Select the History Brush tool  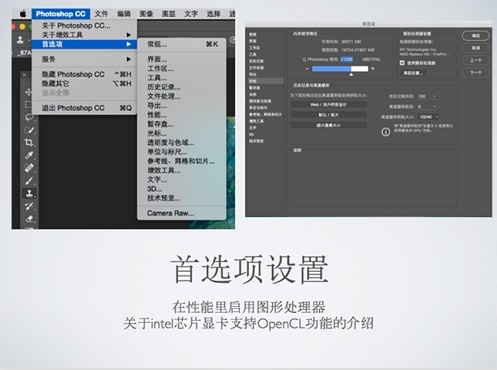29,206
